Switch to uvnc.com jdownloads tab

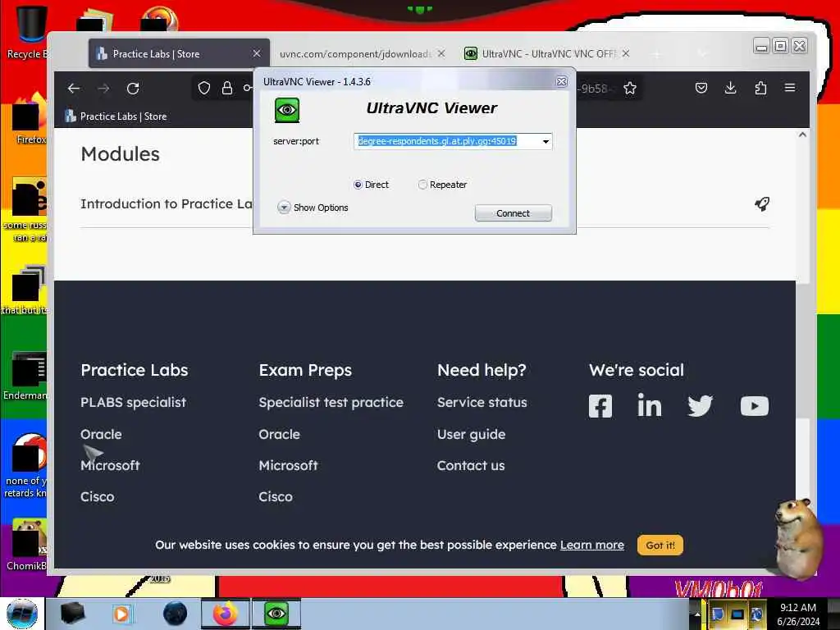[x=354, y=53]
